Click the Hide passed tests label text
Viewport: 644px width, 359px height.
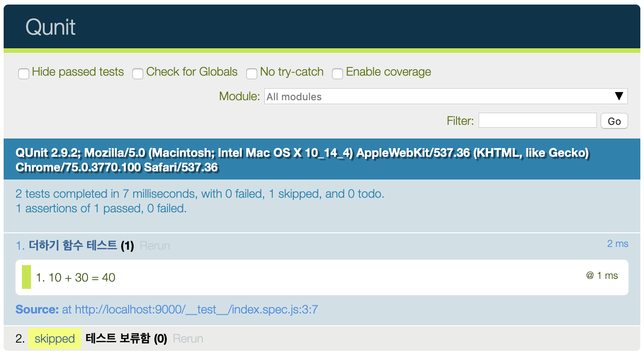pyautogui.click(x=78, y=72)
